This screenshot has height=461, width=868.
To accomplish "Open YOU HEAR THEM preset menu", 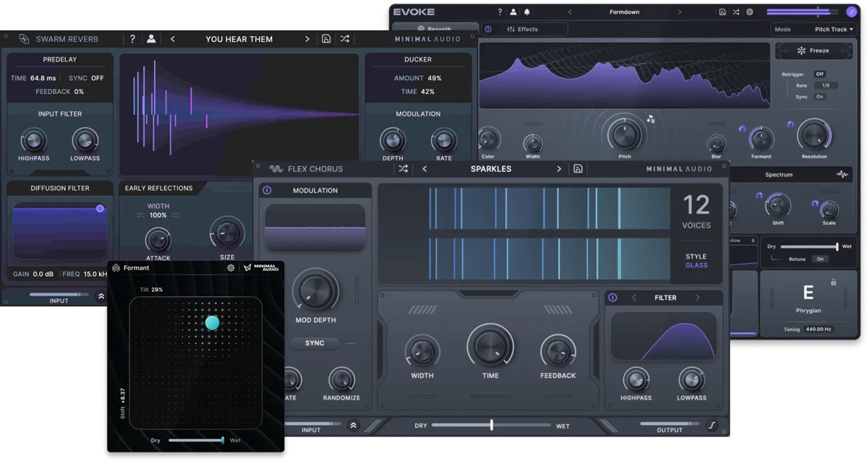I will (239, 39).
